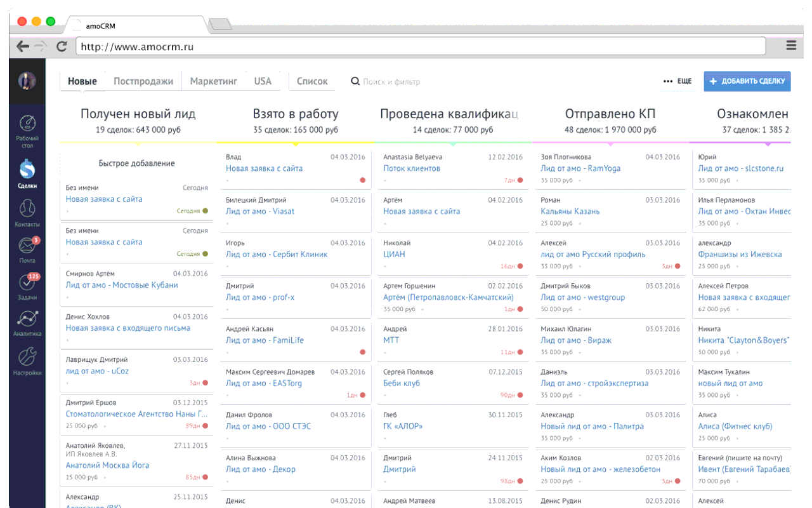Open the Почта mail icon
This screenshot has height=508, width=812.
pyautogui.click(x=27, y=245)
